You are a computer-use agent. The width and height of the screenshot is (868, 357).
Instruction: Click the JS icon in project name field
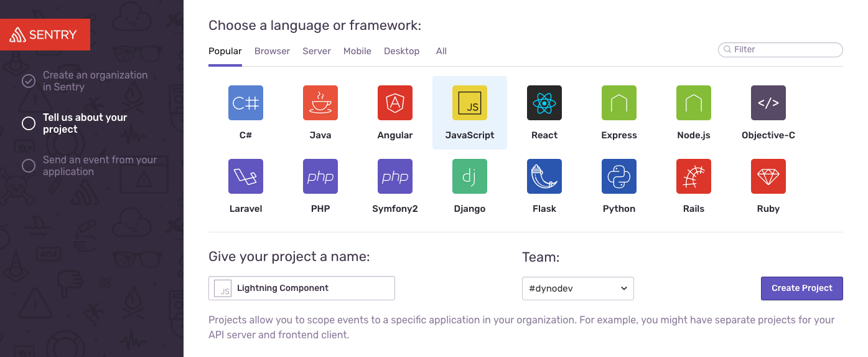pos(222,288)
